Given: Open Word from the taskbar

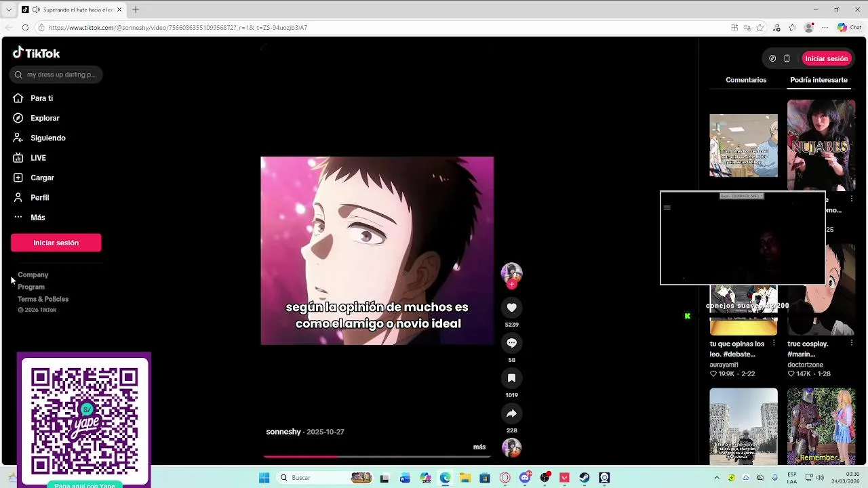Looking at the screenshot, I should [405, 478].
